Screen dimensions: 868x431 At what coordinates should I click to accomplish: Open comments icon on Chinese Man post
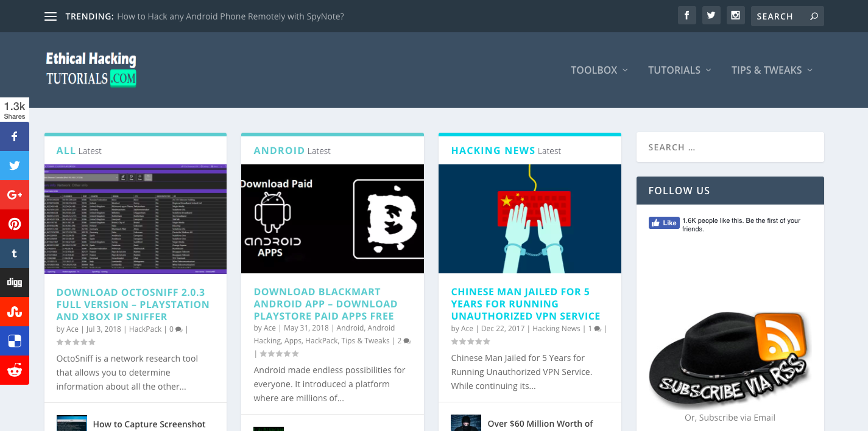coord(598,329)
